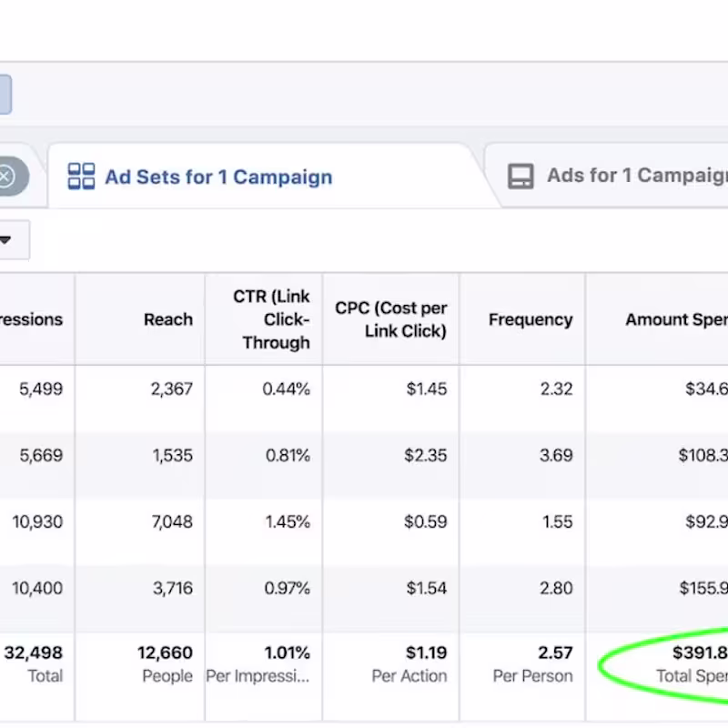Select the 1.45% CTR cell
Viewport: 728px width, 728px height.
pyautogui.click(x=287, y=522)
